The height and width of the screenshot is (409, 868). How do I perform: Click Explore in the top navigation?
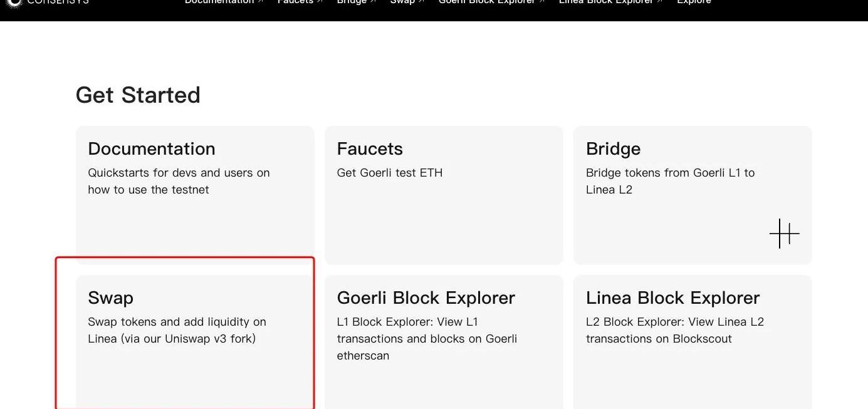694,3
